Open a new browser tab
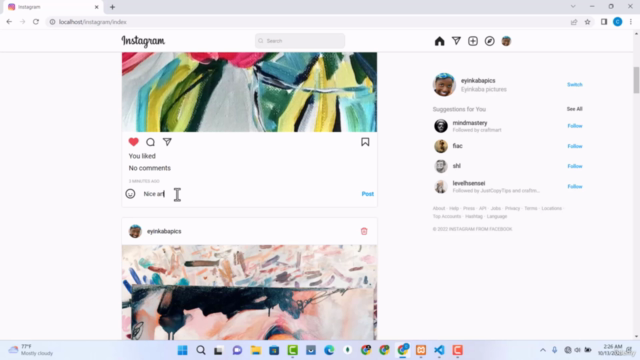The height and width of the screenshot is (360, 640). 112,7
